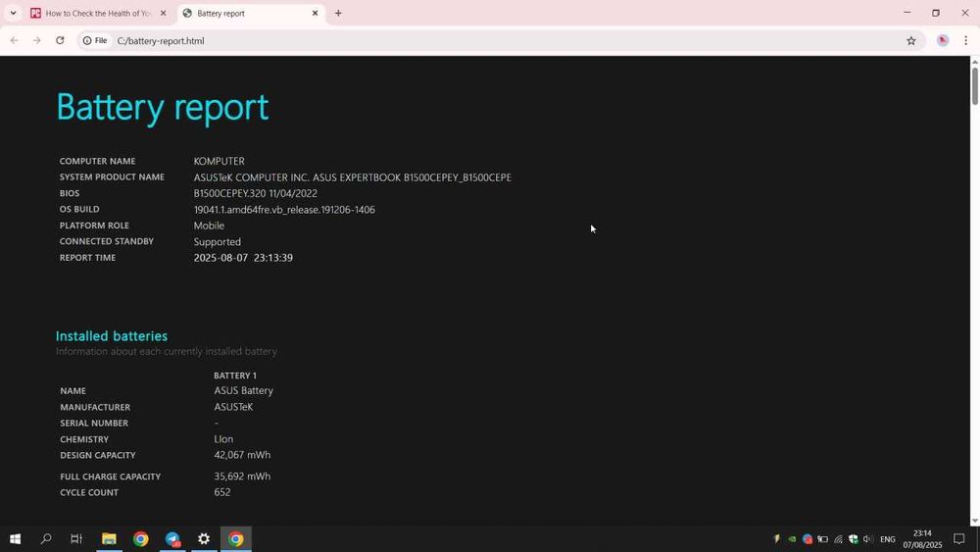
Task: Click OS build value starting '19041.1'
Action: point(284,210)
